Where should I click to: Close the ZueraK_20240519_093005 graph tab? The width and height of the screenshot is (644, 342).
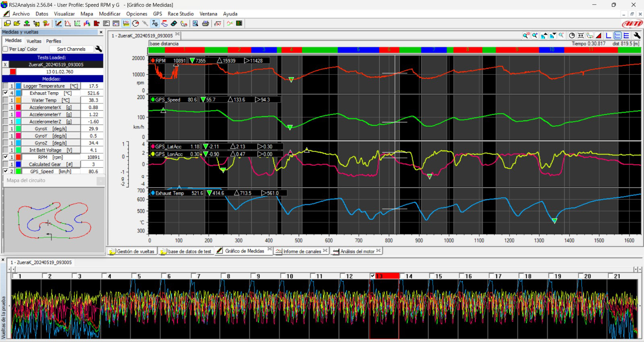click(178, 35)
